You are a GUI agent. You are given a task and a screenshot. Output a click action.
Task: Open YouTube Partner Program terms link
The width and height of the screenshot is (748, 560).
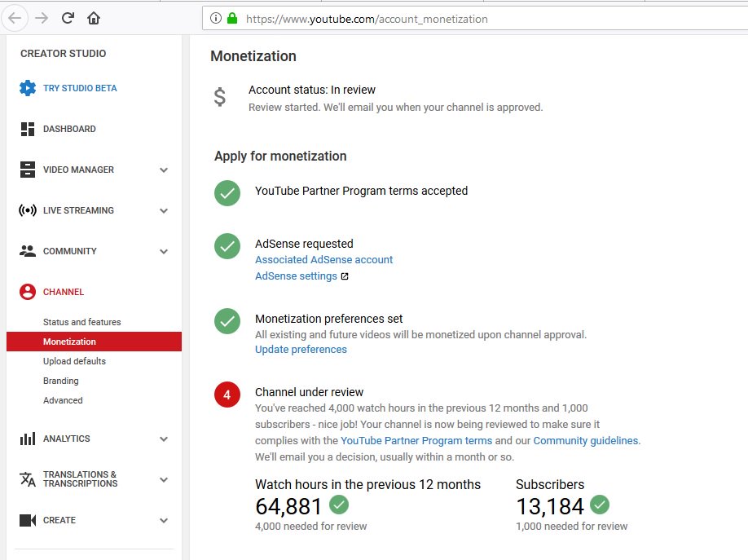tap(416, 441)
